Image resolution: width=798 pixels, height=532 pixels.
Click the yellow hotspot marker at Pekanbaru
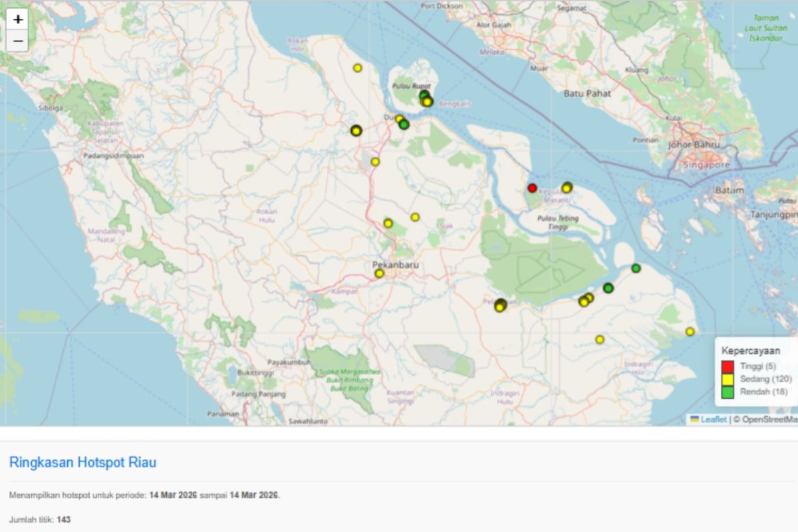(379, 273)
